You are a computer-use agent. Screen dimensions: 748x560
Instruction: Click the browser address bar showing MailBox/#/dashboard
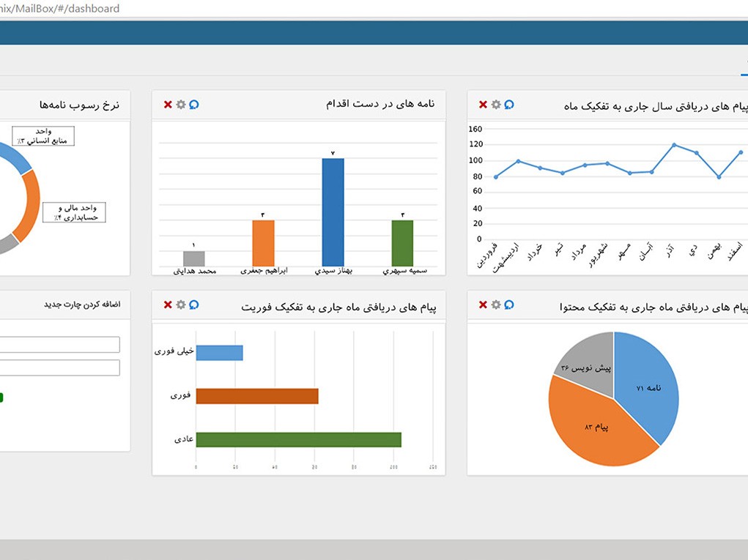coord(374,9)
